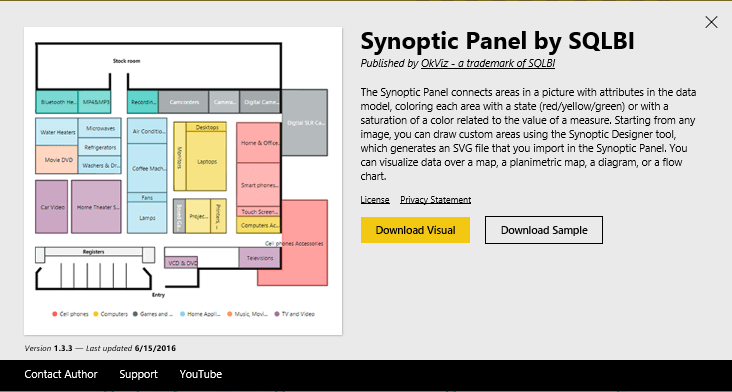
Task: Click the Download Visual button
Action: pyautogui.click(x=415, y=230)
